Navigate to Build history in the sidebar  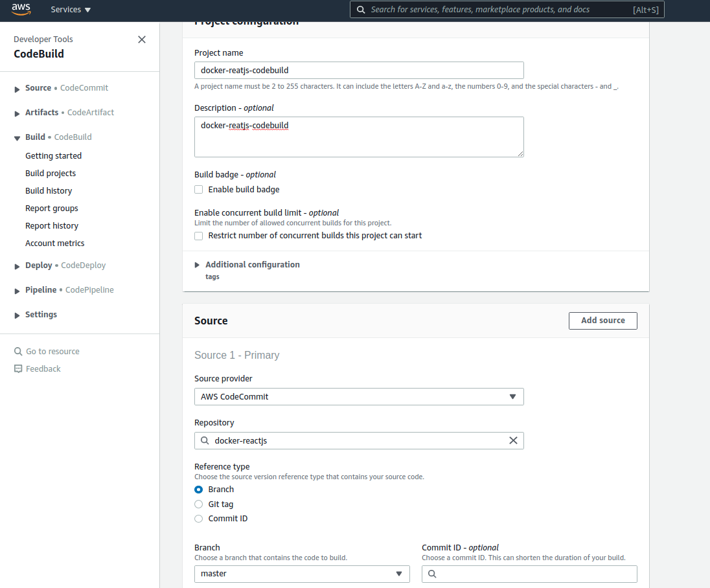coord(49,190)
